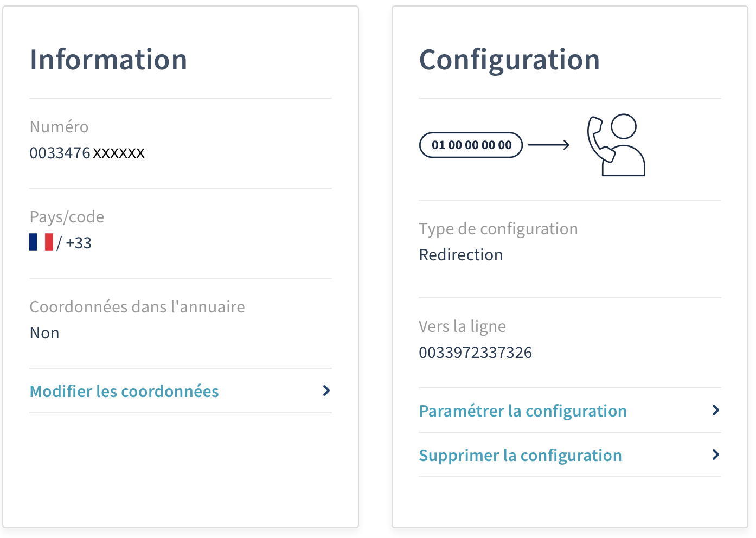Click the phone handset person icon

(616, 145)
